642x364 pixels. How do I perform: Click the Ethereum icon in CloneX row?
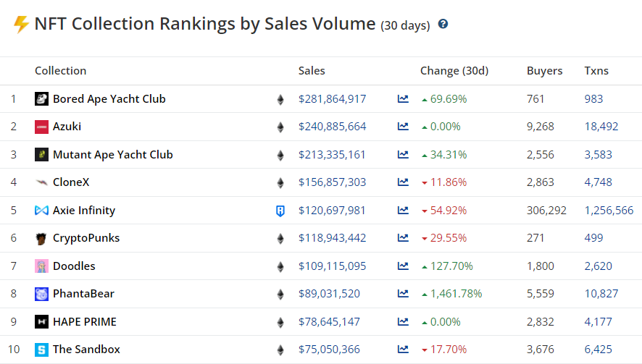[280, 182]
